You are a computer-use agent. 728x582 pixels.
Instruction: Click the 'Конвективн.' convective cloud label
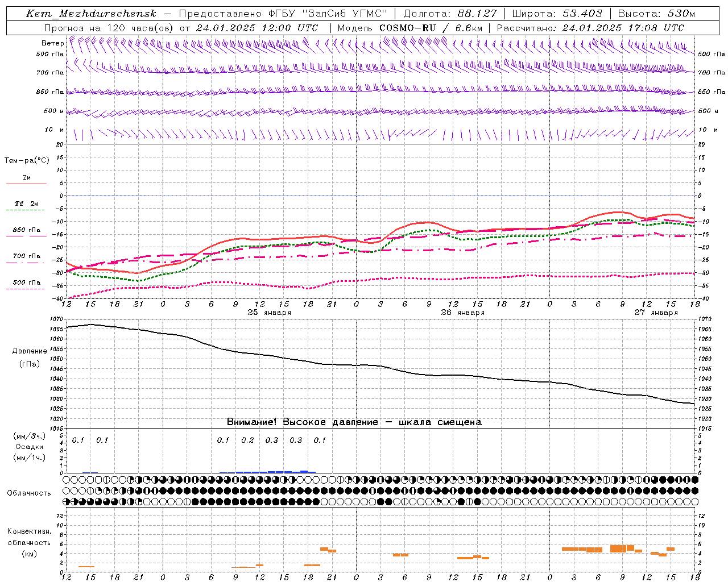point(29,531)
